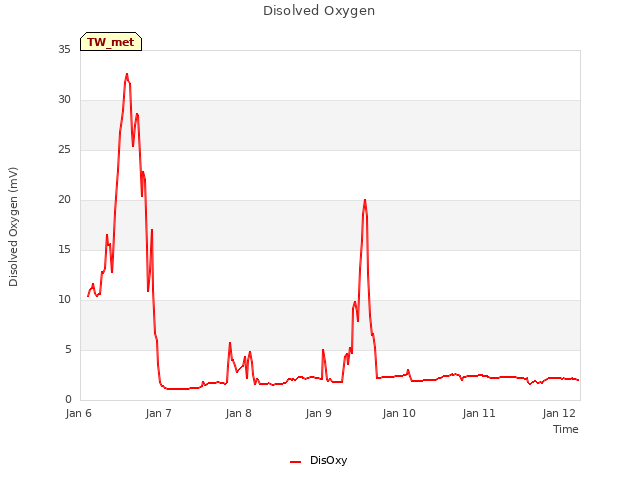This screenshot has height=480, width=640.
Task: Click the 30 y-axis value
Action: (64, 99)
